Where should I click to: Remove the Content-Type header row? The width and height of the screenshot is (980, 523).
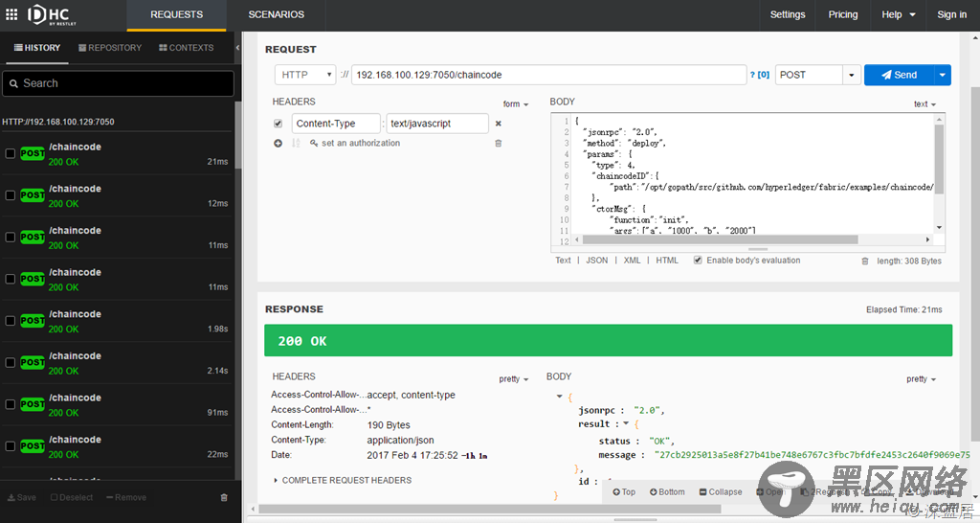click(x=498, y=124)
